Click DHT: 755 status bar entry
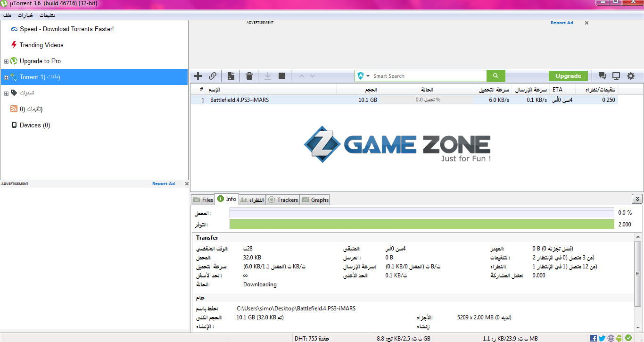This screenshot has width=644, height=342. (x=312, y=338)
